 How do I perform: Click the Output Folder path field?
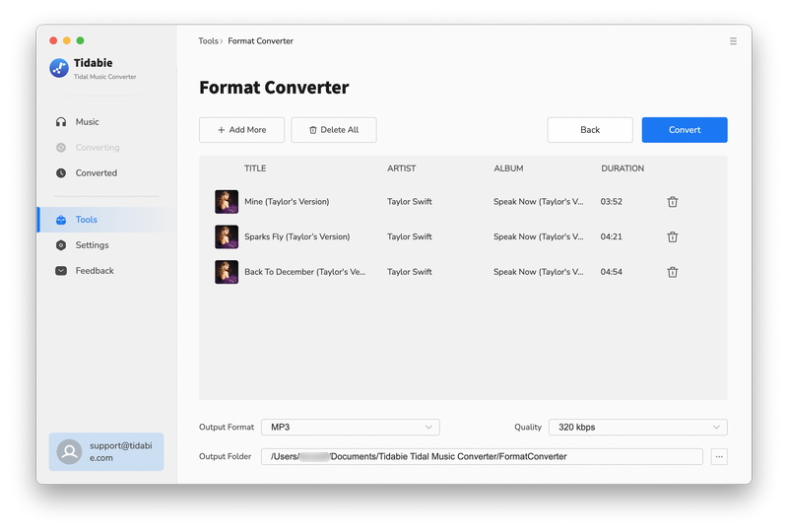pyautogui.click(x=482, y=456)
